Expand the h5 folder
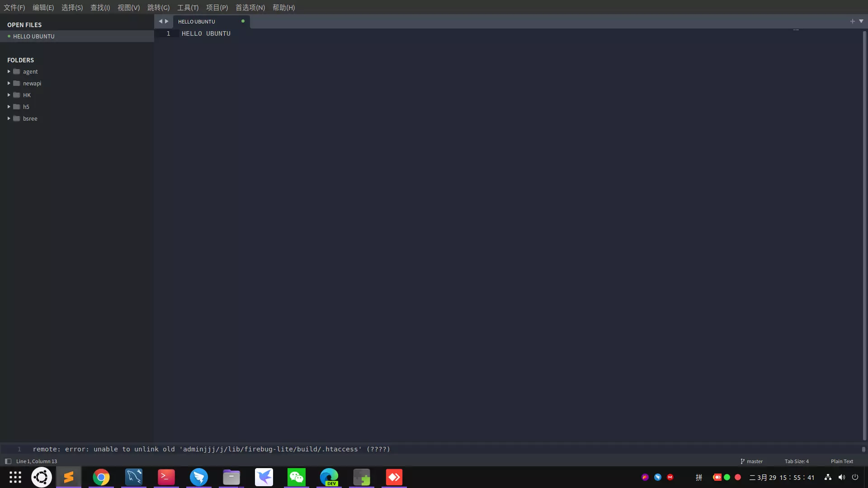The image size is (868, 488). point(9,107)
